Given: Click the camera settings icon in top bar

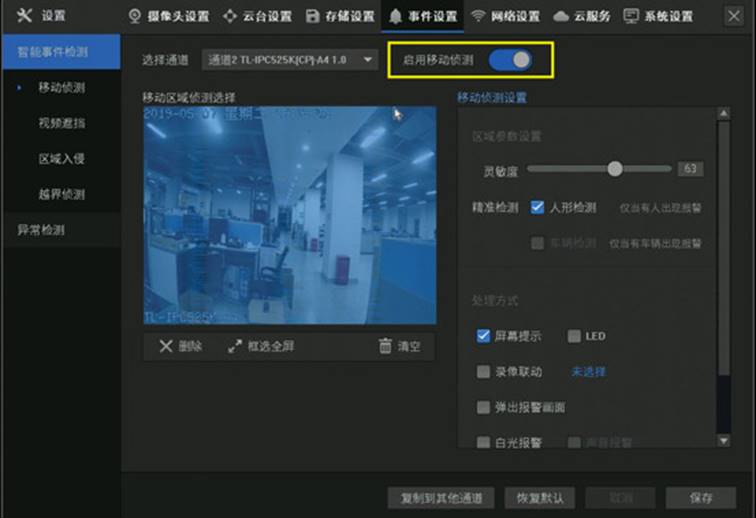Looking at the screenshot, I should click(x=135, y=16).
